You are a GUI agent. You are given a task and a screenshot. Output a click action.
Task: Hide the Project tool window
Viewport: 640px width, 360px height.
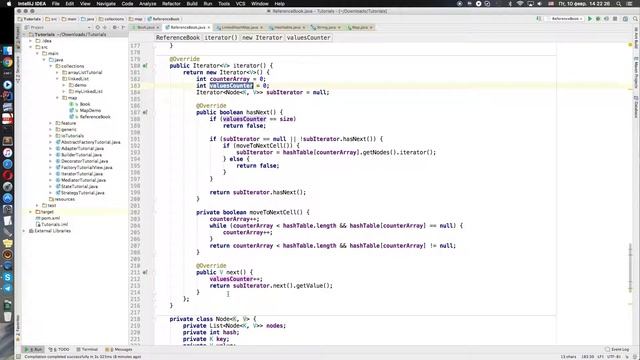pyautogui.click(x=123, y=27)
